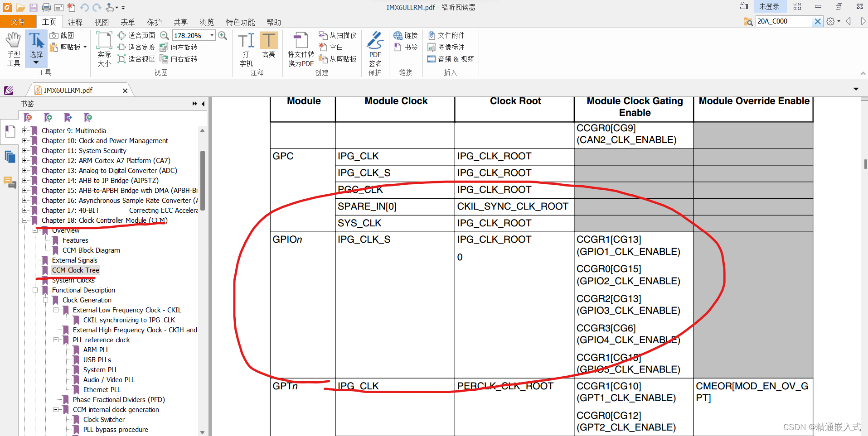Viewport: 868px width, 436px height.
Task: Click the print icon in quick toolbar
Action: (x=46, y=7)
